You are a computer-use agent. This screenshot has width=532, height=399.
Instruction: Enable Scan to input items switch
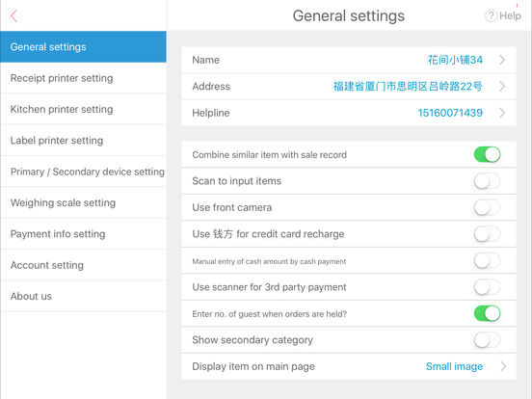[487, 181]
